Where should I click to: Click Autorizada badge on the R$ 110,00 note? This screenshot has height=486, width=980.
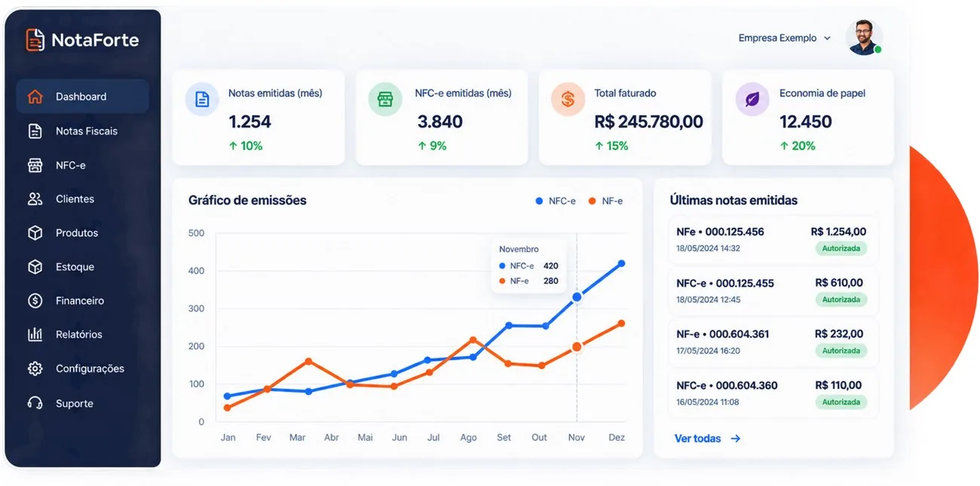tap(841, 402)
